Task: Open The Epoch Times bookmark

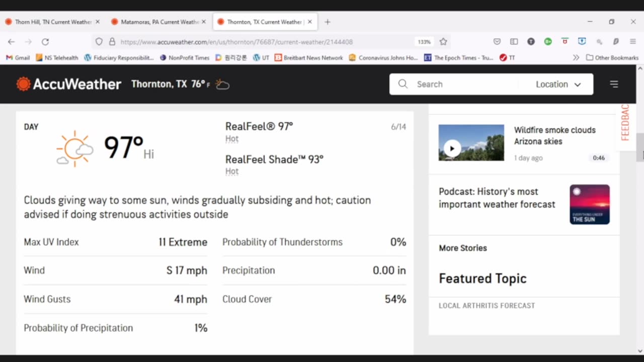Action: coord(459,58)
